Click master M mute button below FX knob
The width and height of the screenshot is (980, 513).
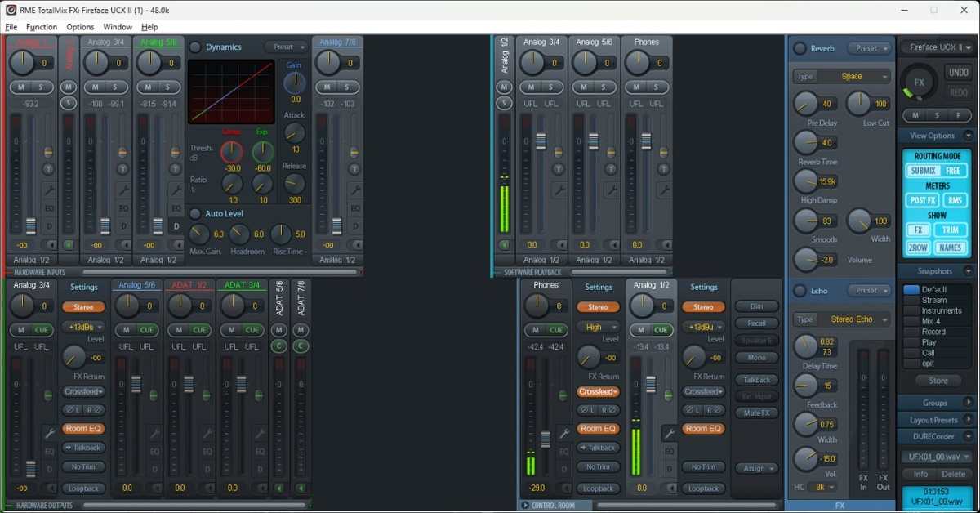(915, 115)
